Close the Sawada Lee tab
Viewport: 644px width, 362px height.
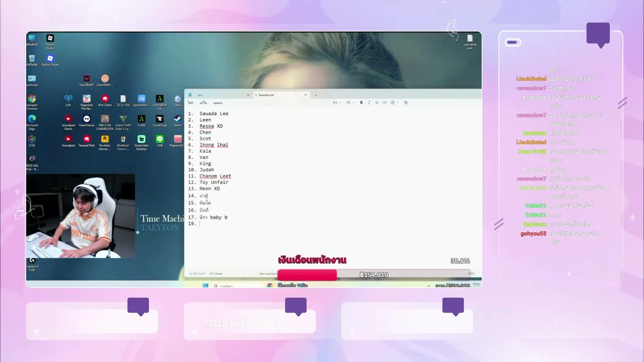coord(305,95)
